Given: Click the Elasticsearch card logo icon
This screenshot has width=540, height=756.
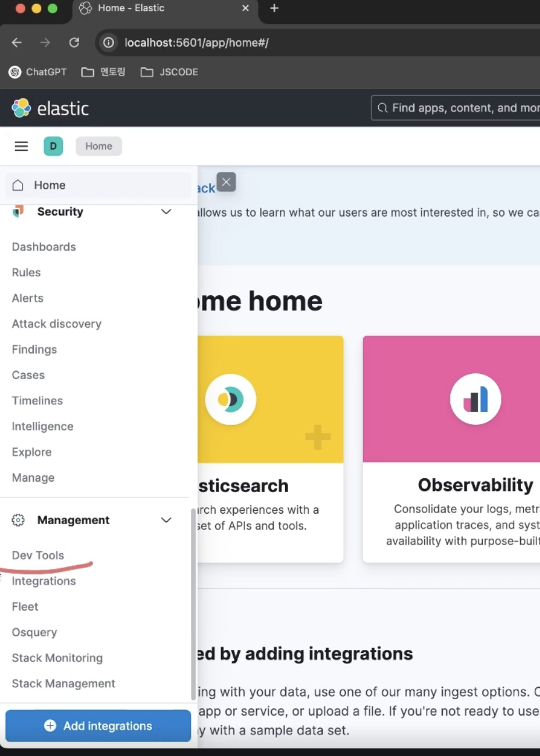Looking at the screenshot, I should tap(230, 400).
